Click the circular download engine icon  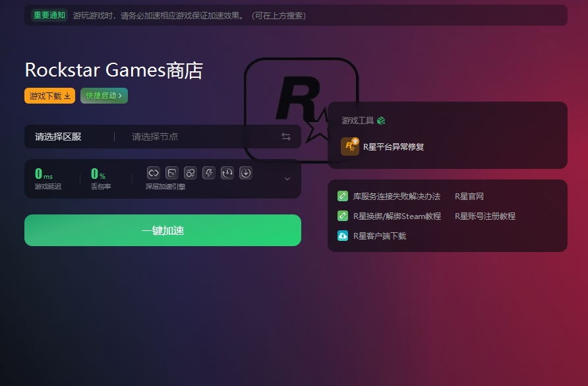pyautogui.click(x=227, y=173)
